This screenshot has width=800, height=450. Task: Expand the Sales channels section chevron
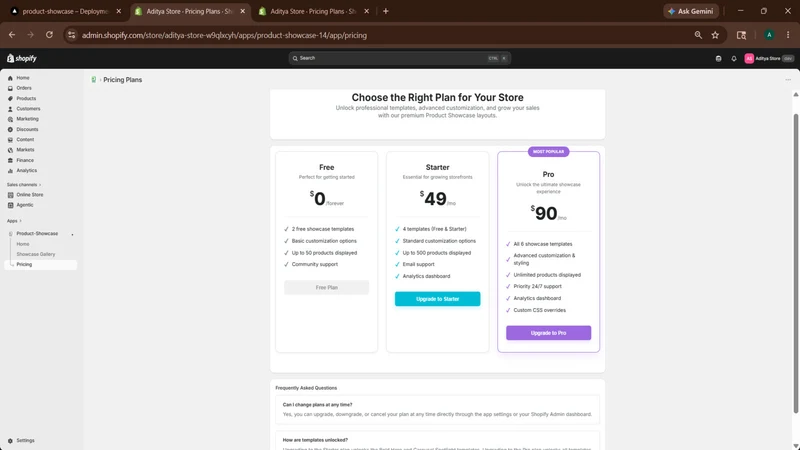[x=40, y=185]
